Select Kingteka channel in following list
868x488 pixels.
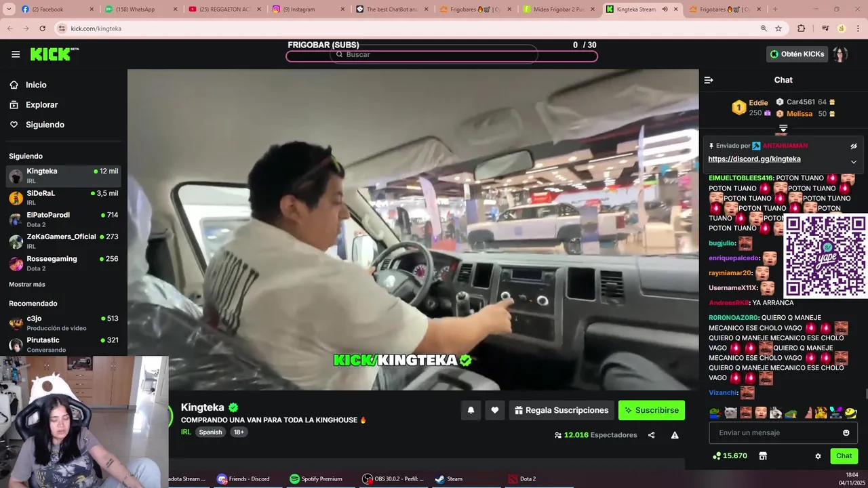tap(64, 176)
